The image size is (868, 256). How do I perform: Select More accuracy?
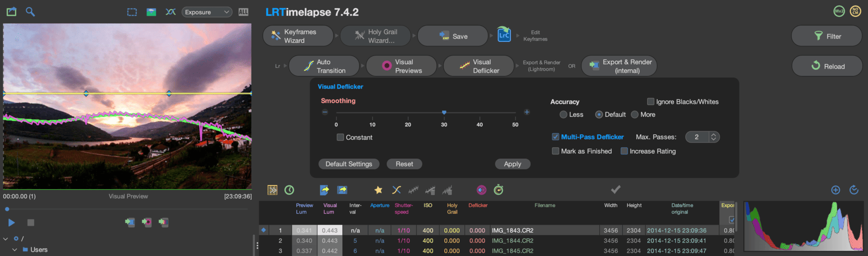(635, 115)
